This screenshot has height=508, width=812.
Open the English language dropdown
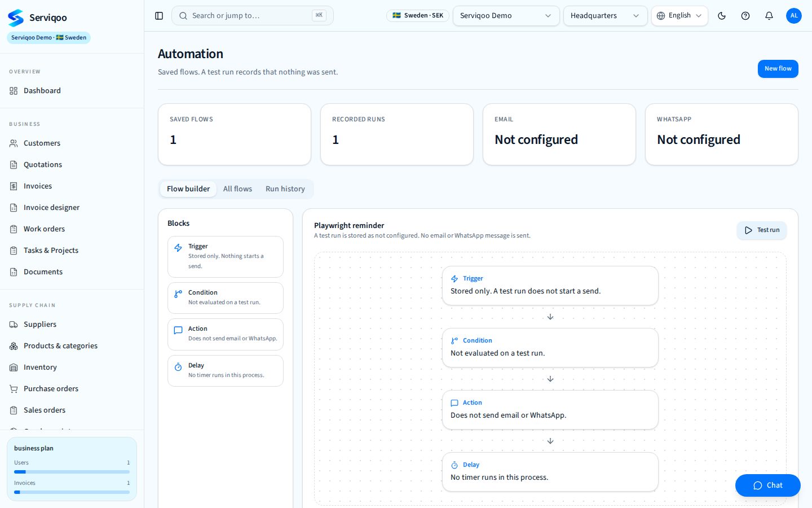tap(679, 16)
